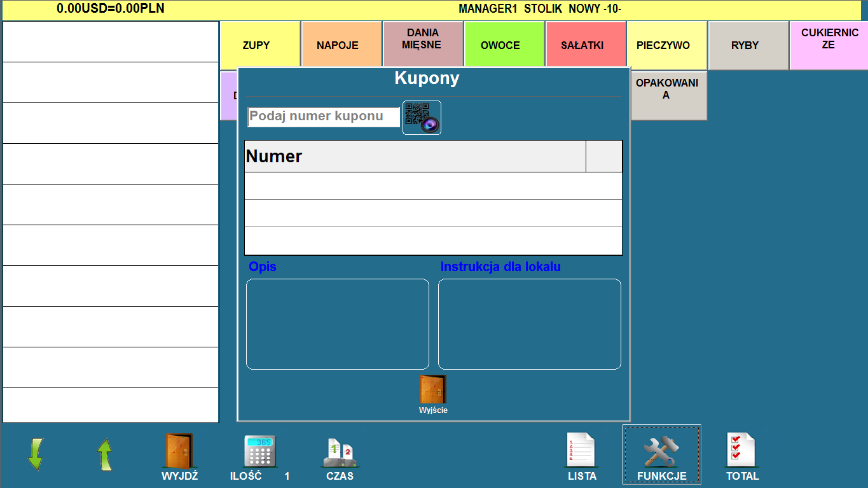
Task: Select the NAPOJE category
Action: point(341,45)
